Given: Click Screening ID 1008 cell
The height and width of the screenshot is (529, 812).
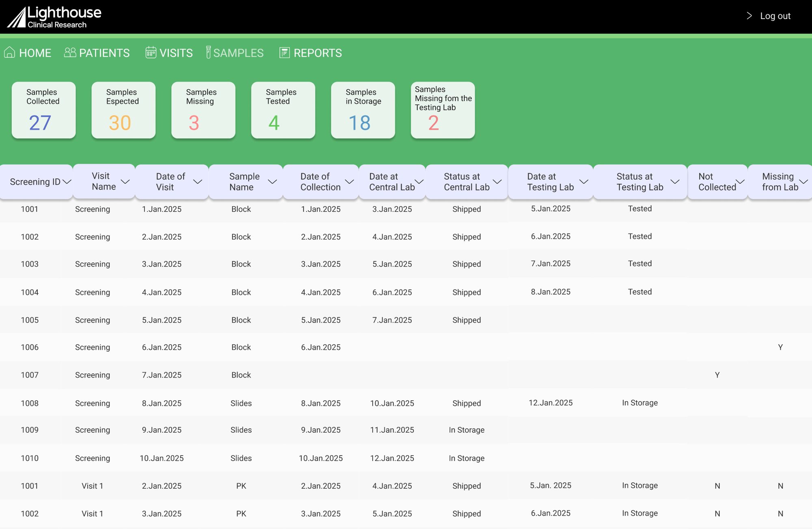Looking at the screenshot, I should (30, 403).
